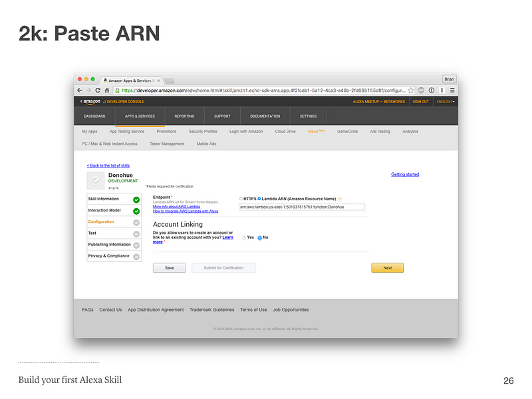Open Trademark Guidelines footer link

coord(211,310)
